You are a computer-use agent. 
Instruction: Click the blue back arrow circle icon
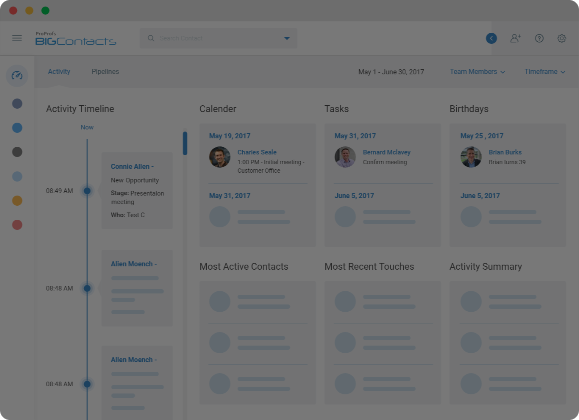point(491,38)
